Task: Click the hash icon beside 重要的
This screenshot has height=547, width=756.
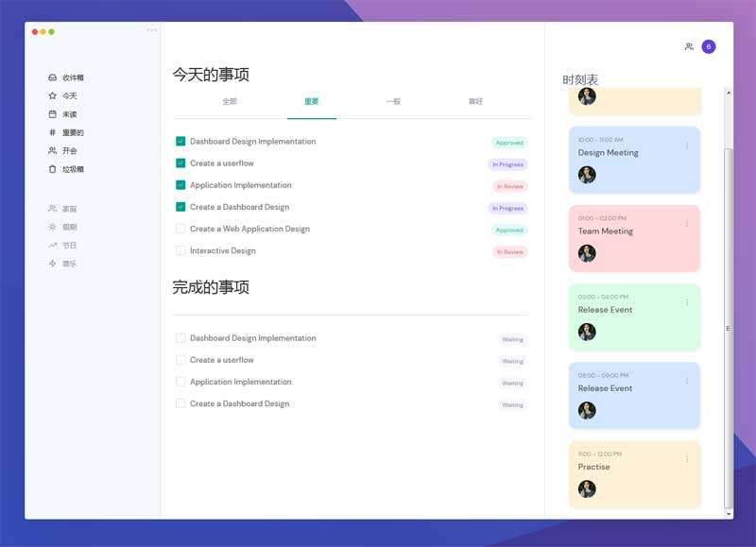Action: pyautogui.click(x=53, y=132)
